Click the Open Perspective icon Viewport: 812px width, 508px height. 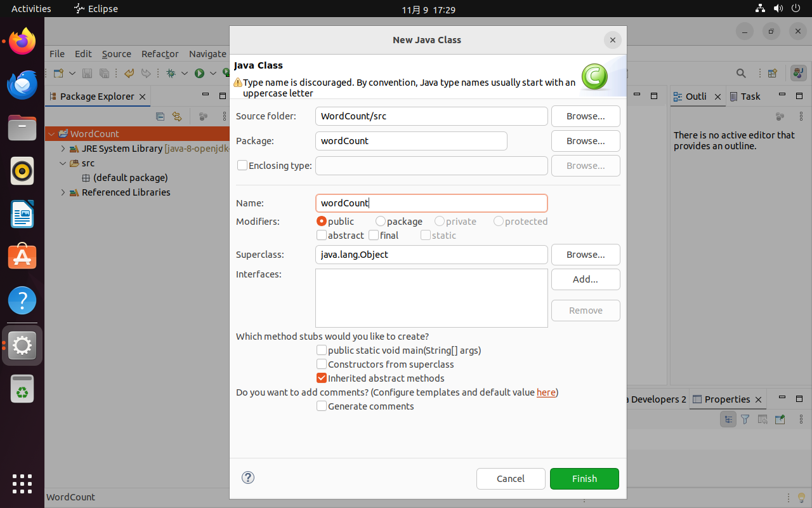coord(773,74)
